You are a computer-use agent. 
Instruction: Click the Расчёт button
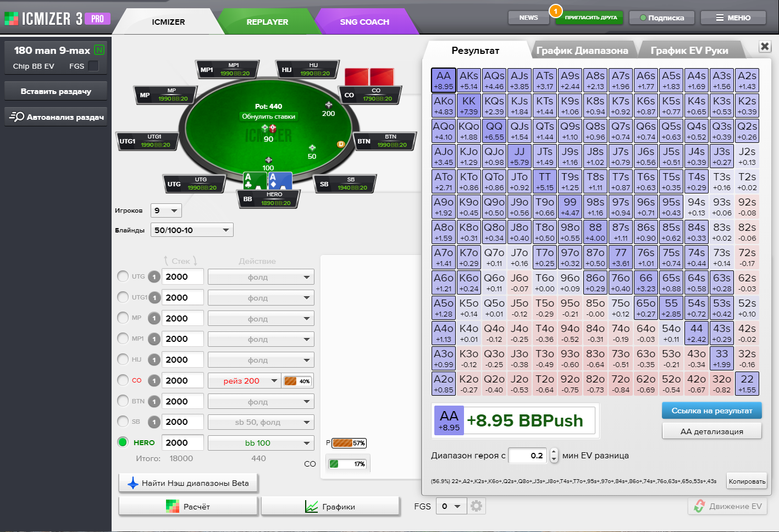pyautogui.click(x=189, y=506)
